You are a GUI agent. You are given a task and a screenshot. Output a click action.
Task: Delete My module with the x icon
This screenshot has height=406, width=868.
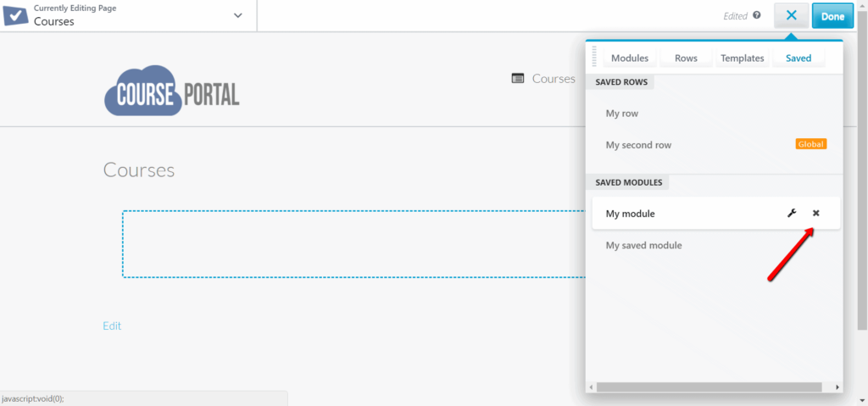[x=816, y=214]
